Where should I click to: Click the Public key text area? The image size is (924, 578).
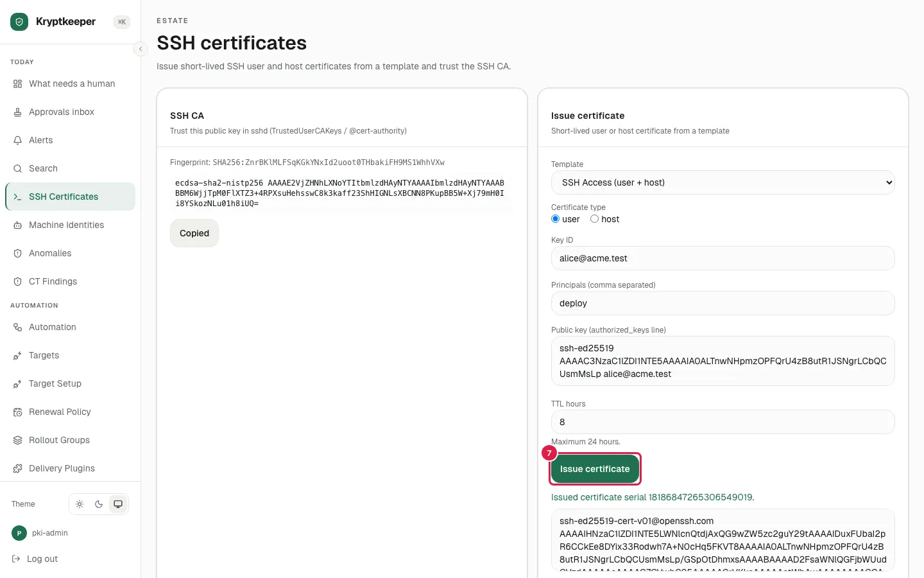(x=723, y=361)
